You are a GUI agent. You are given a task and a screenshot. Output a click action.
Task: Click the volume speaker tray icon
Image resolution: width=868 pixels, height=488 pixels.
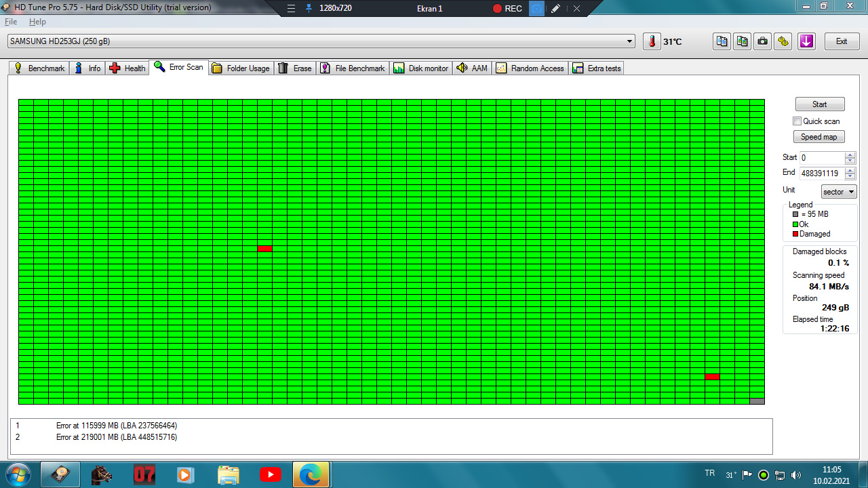click(796, 474)
